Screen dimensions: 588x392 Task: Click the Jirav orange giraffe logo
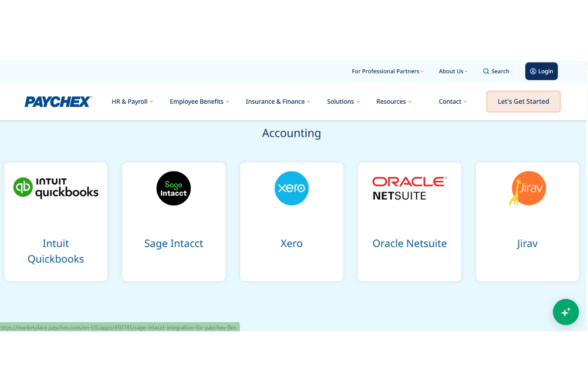528,188
